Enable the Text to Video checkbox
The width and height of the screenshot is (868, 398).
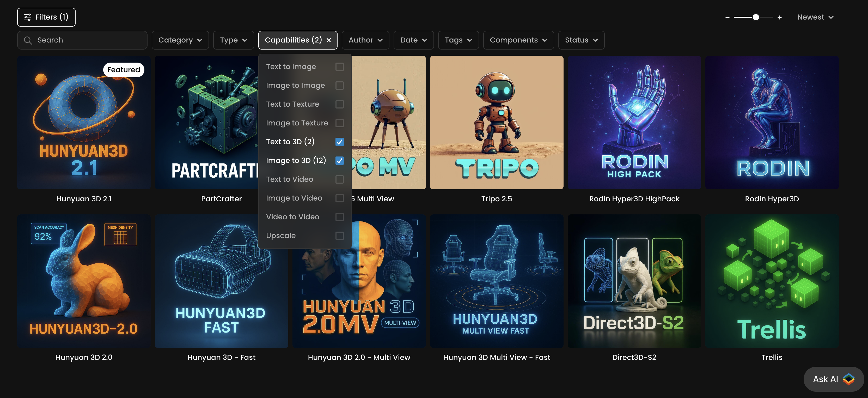(x=339, y=179)
